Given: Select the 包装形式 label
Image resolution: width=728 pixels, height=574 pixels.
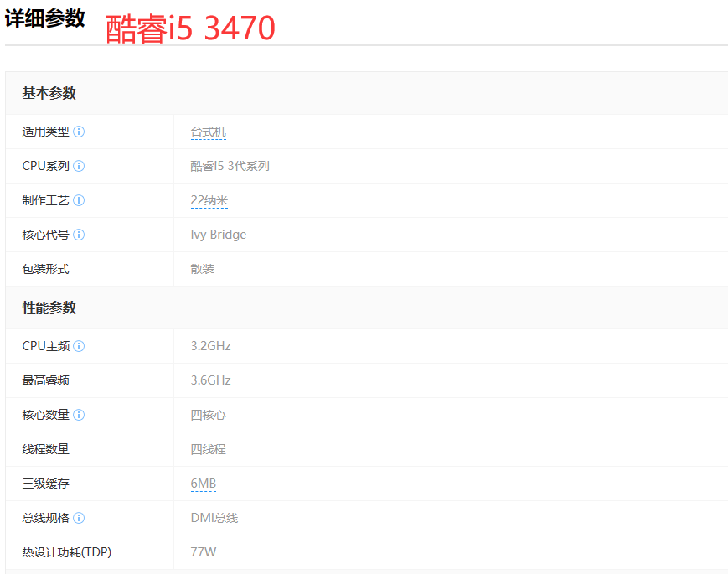Looking at the screenshot, I should pyautogui.click(x=46, y=269).
